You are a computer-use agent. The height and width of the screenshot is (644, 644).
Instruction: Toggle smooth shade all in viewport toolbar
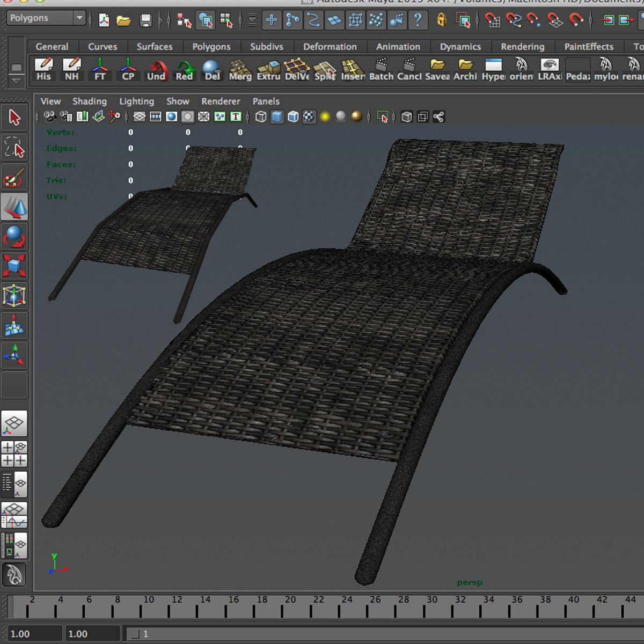coord(277,116)
